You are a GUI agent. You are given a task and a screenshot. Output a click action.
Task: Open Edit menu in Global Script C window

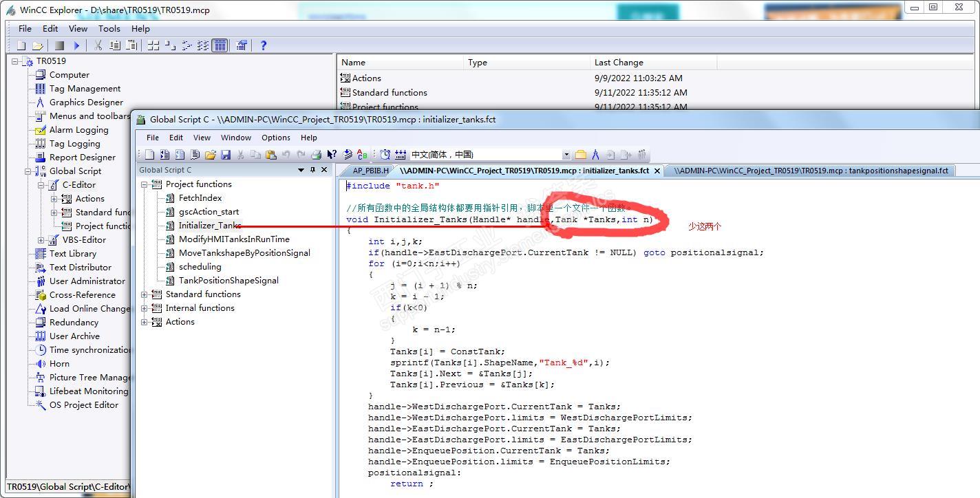coord(176,138)
